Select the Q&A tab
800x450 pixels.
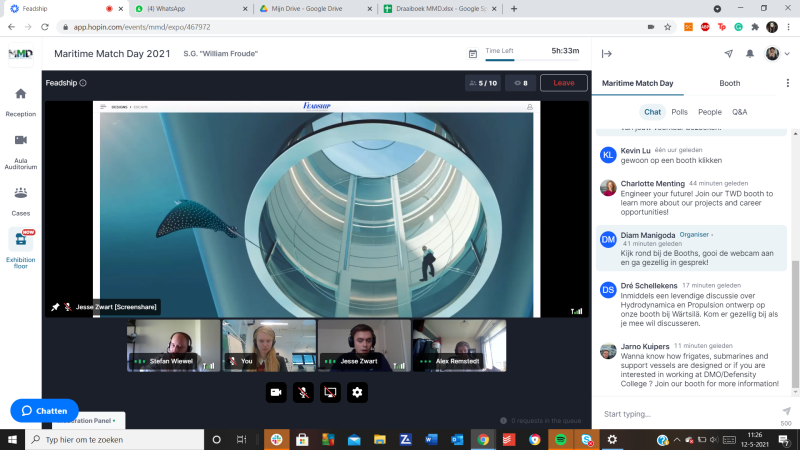point(739,112)
